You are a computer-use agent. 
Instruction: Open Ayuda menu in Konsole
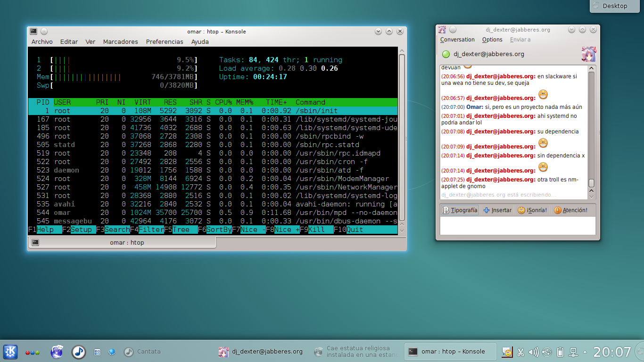(200, 41)
